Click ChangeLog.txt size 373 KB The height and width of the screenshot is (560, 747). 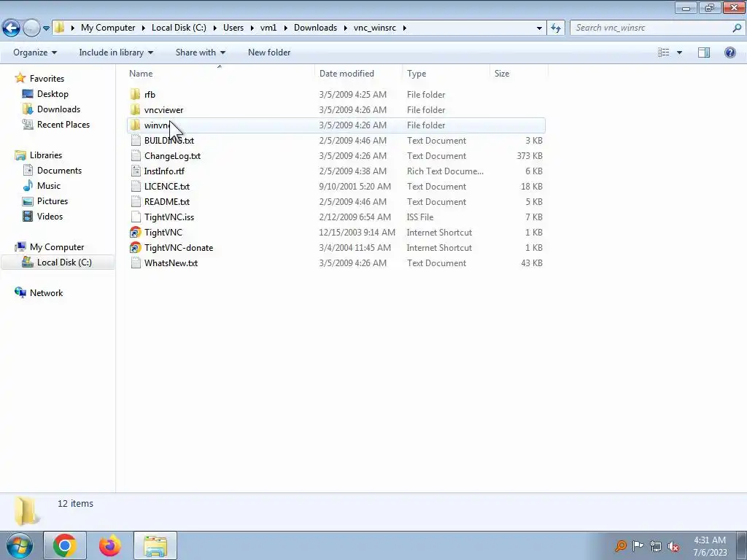click(x=530, y=156)
